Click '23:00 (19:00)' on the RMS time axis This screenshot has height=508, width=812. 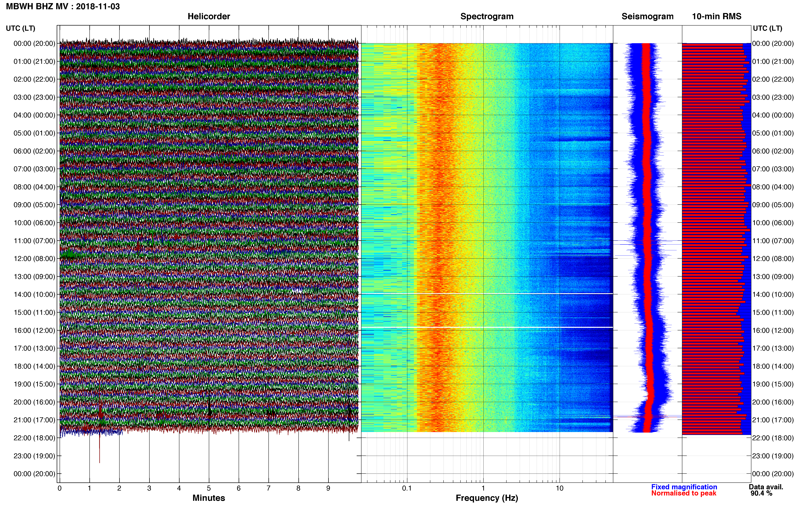(x=773, y=456)
